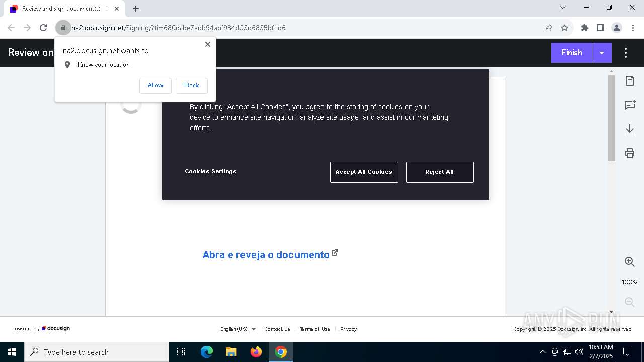Open new browser tab

(x=136, y=9)
